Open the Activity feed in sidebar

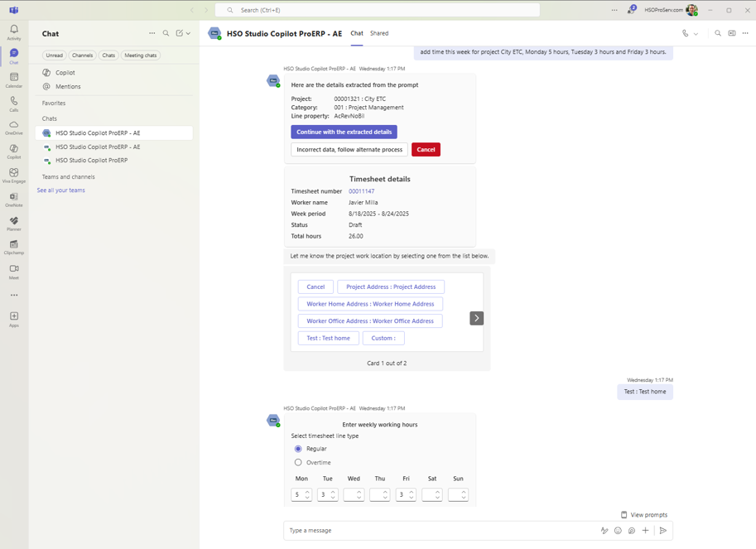click(14, 32)
